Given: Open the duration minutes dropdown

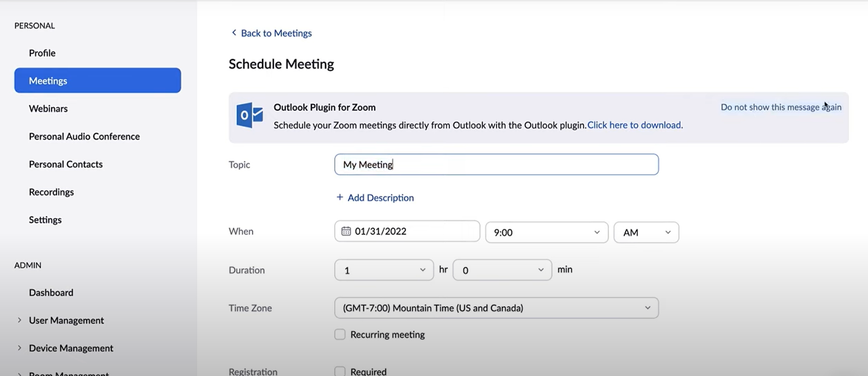Looking at the screenshot, I should click(502, 270).
